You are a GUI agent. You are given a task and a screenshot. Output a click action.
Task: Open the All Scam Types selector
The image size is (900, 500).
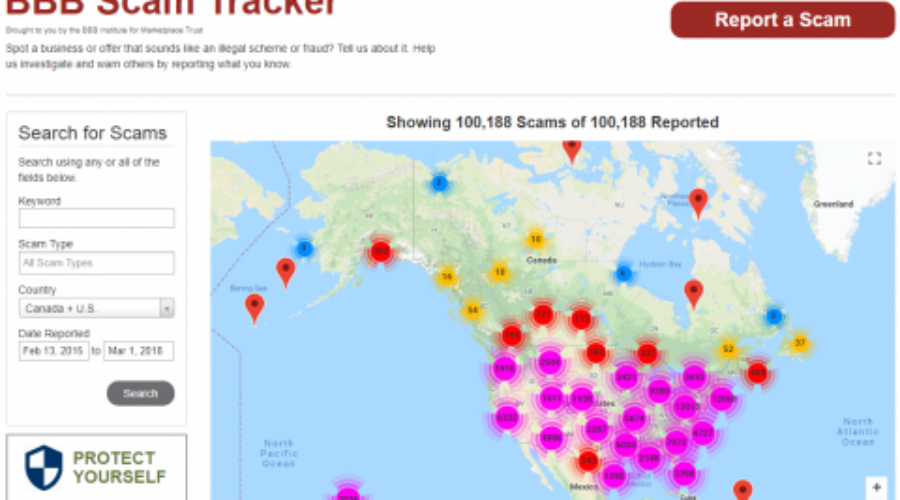[x=96, y=263]
